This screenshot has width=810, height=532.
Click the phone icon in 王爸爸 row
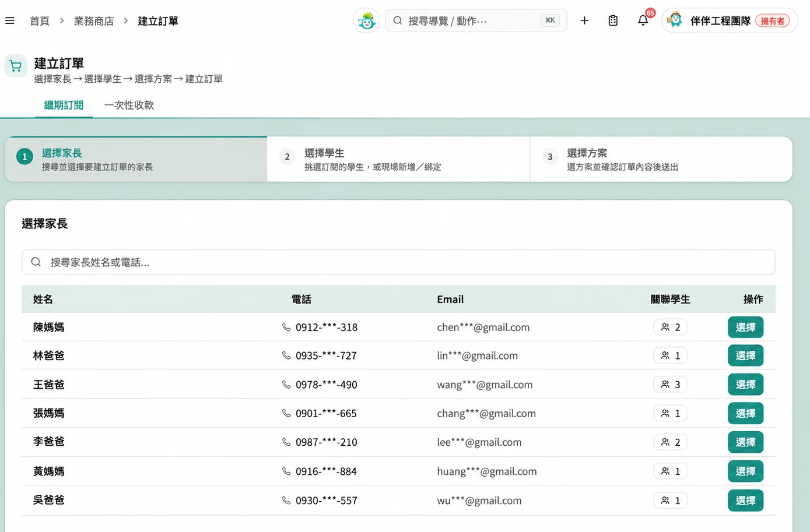pos(286,385)
